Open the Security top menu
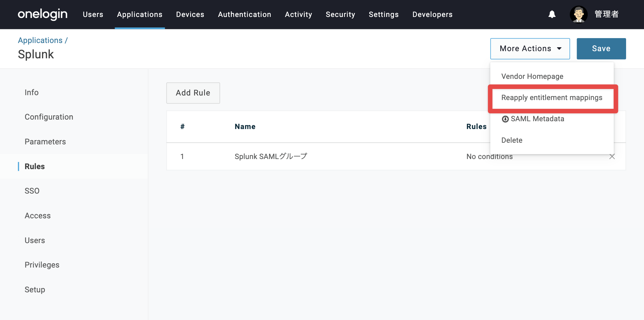The height and width of the screenshot is (320, 644). [340, 14]
